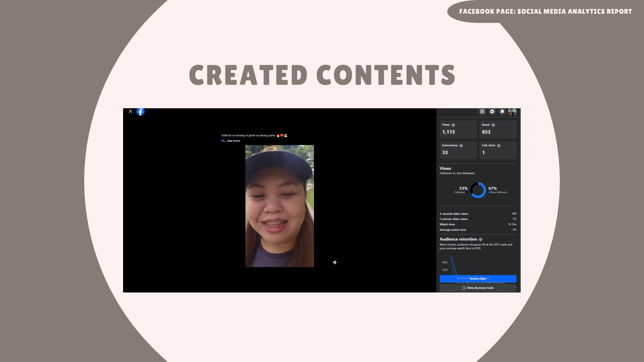Click the followers donut chart
644x362 pixels.
(478, 190)
